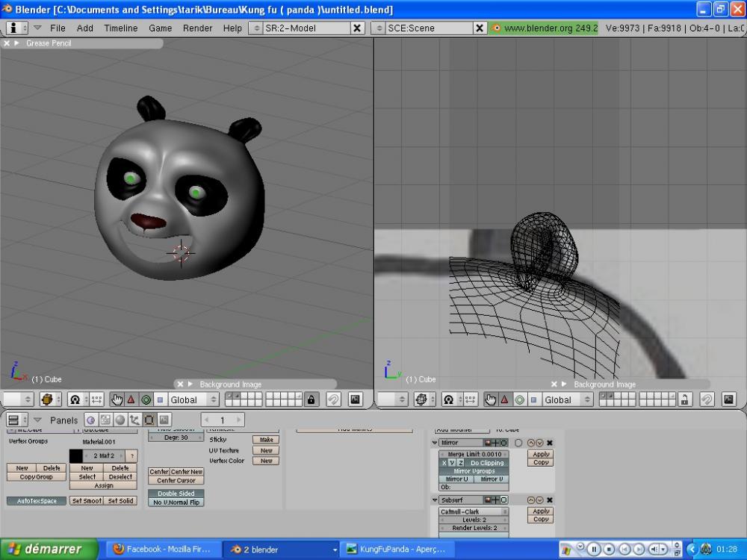This screenshot has height=560, width=747.
Task: Open the mode selector in right viewport header
Action: (x=393, y=399)
